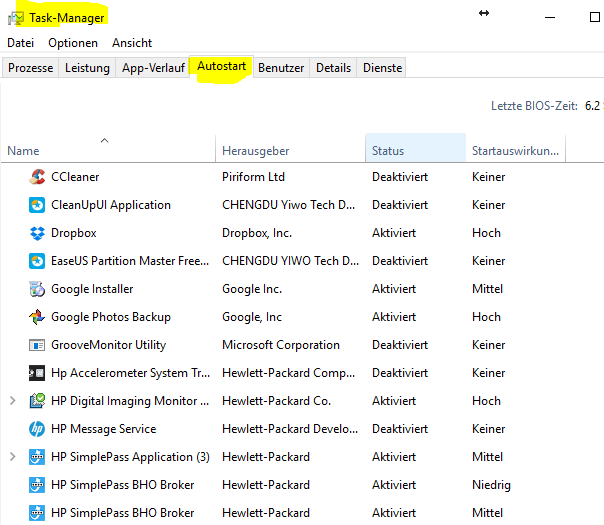This screenshot has height=525, width=604.
Task: Open the Datei menu
Action: 20,43
